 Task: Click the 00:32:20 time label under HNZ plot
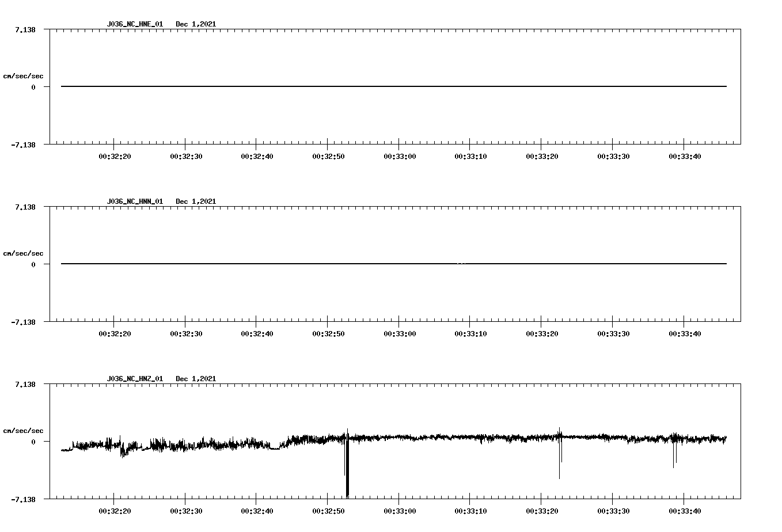pyautogui.click(x=115, y=511)
